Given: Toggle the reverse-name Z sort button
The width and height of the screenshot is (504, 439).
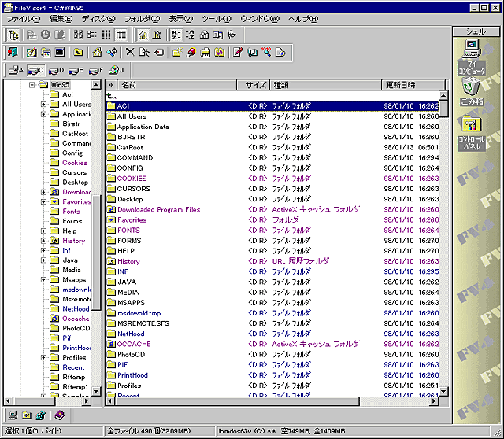Looking at the screenshot, I should tap(190, 35).
